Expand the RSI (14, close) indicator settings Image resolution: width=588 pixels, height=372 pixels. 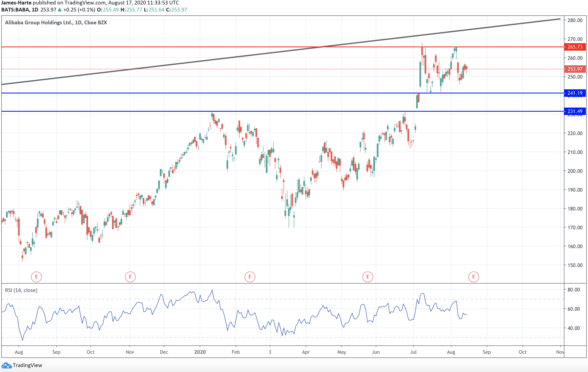tap(21, 290)
